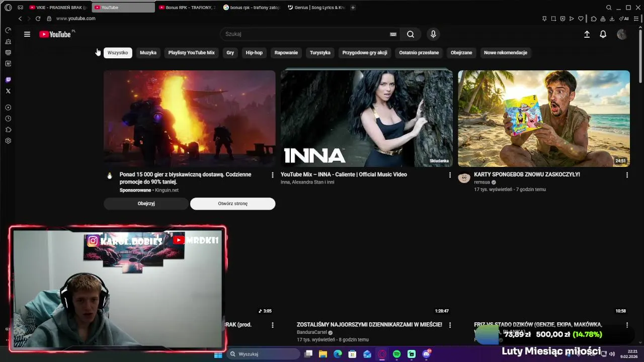Open X (Twitter) in the sidebar
644x362 pixels.
(x=8, y=91)
